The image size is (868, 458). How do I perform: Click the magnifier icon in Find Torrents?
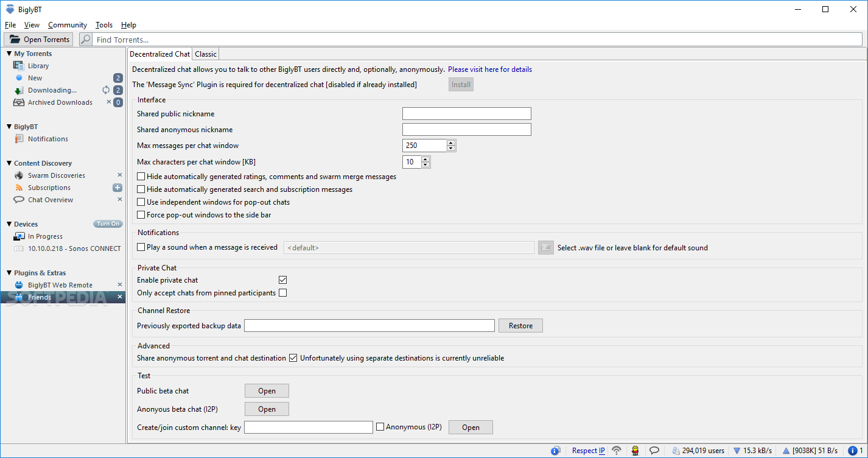click(86, 40)
